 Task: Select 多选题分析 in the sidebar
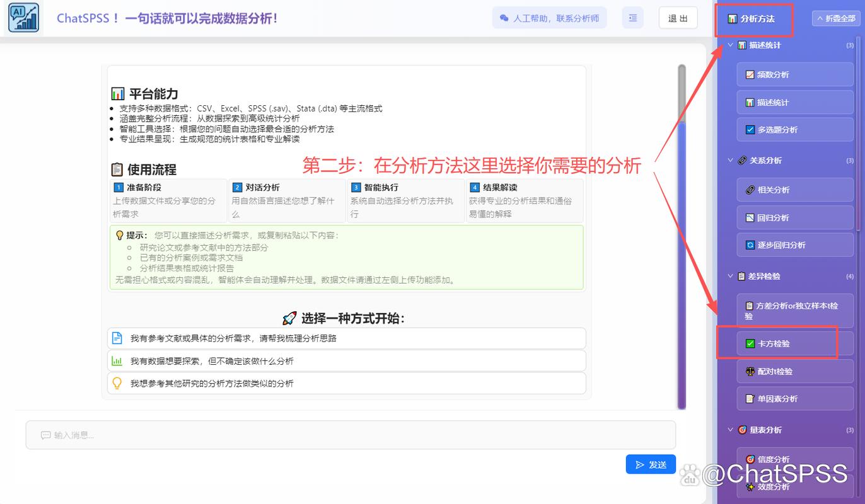tap(794, 129)
